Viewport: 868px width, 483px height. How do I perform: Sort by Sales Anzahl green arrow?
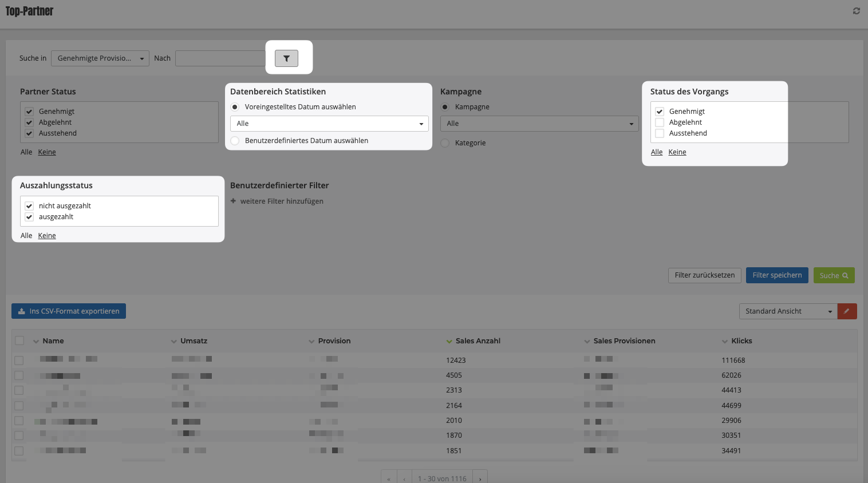tap(449, 342)
